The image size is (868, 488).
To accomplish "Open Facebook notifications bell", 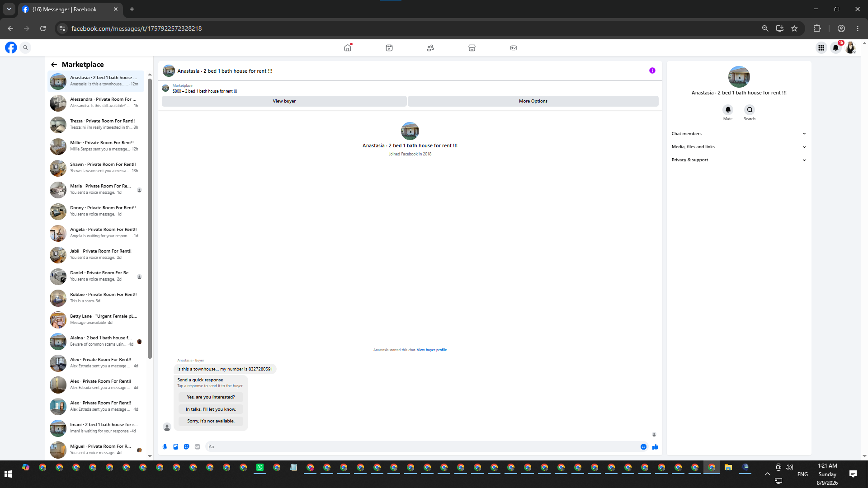I will tap(836, 48).
